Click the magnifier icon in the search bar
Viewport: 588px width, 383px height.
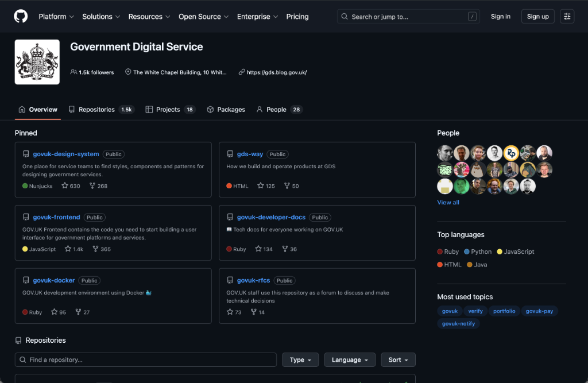[x=345, y=17]
